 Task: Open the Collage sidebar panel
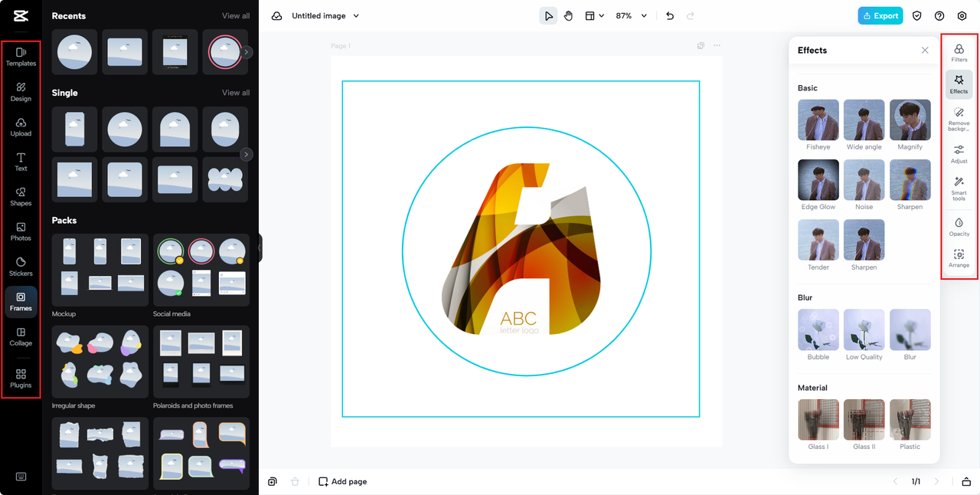(x=21, y=337)
